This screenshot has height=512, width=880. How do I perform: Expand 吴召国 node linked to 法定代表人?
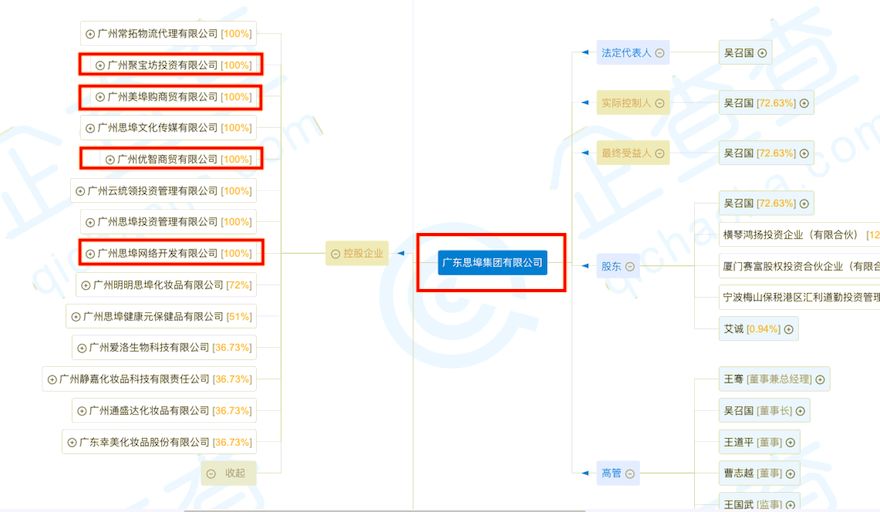point(762,53)
